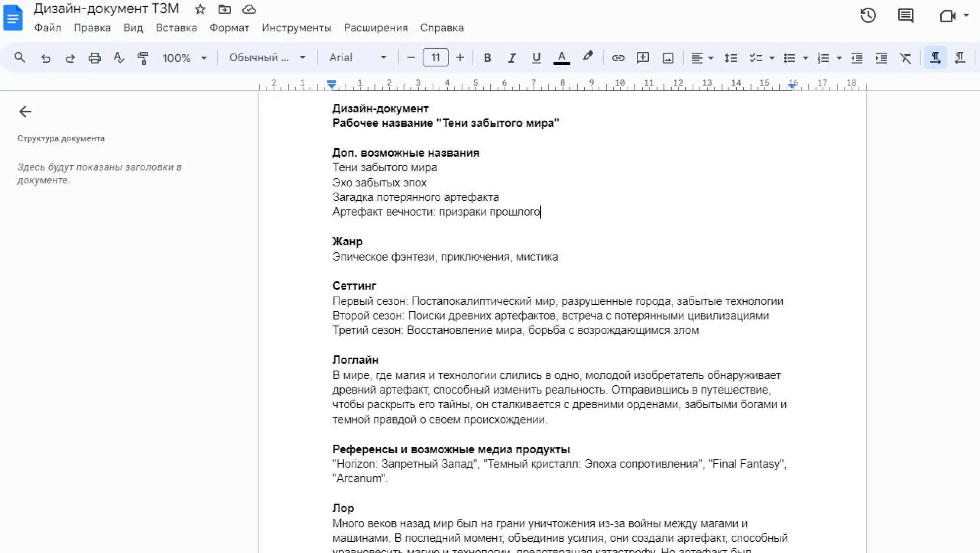Toggle bold formatting
The height and width of the screenshot is (553, 980).
pyautogui.click(x=487, y=58)
